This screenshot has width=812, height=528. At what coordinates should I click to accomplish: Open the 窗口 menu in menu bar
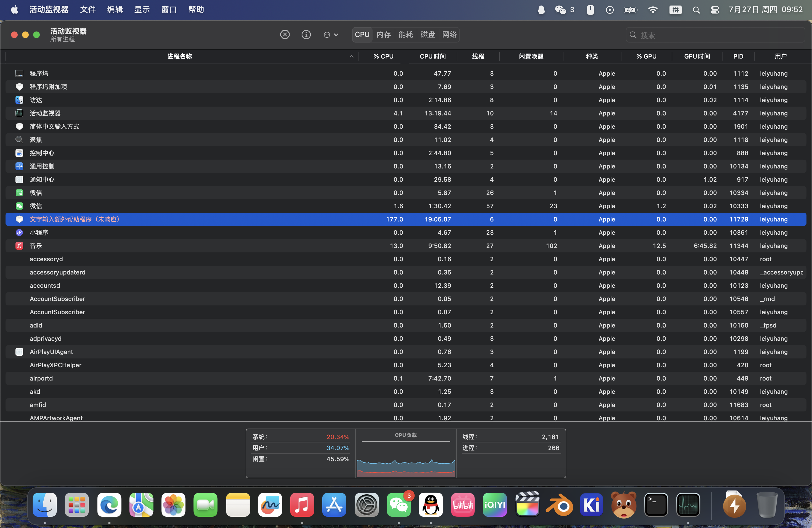click(x=169, y=10)
